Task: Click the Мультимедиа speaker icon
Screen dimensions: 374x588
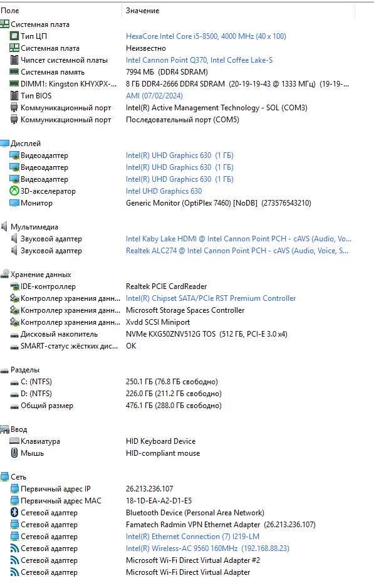Action: 4,226
